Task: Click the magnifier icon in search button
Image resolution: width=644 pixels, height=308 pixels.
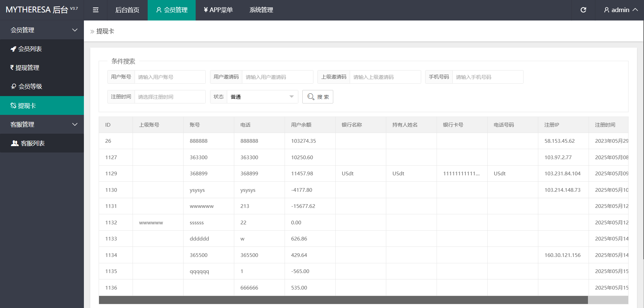Action: click(x=311, y=97)
